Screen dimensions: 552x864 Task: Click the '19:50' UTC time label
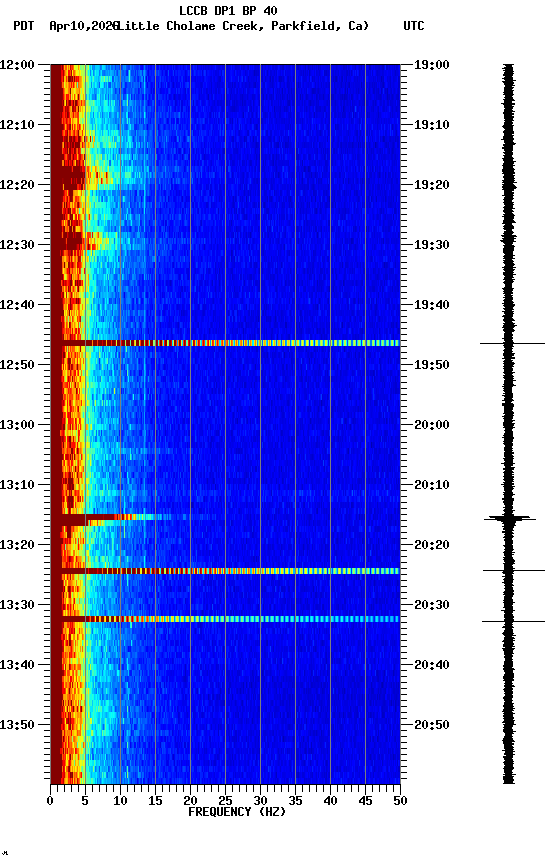(x=432, y=365)
